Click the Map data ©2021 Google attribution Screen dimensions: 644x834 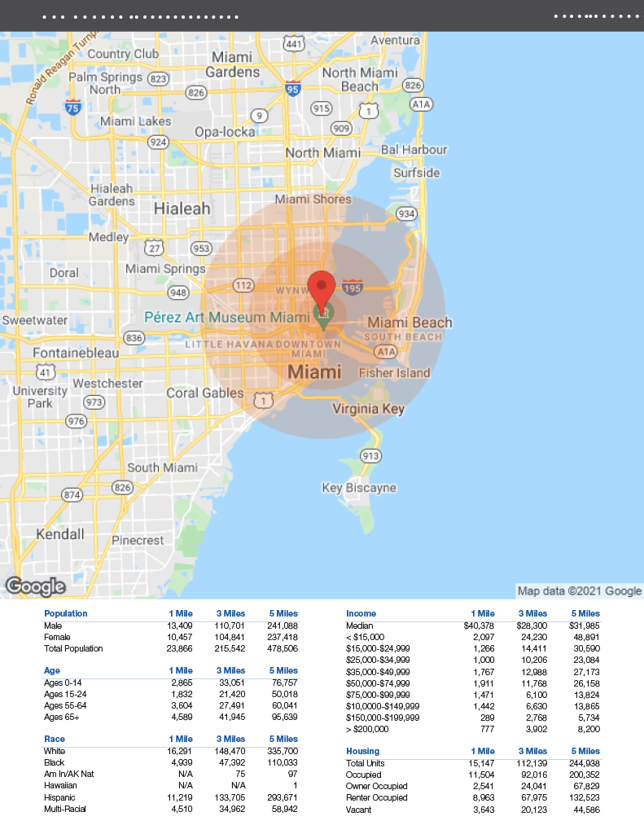579,590
